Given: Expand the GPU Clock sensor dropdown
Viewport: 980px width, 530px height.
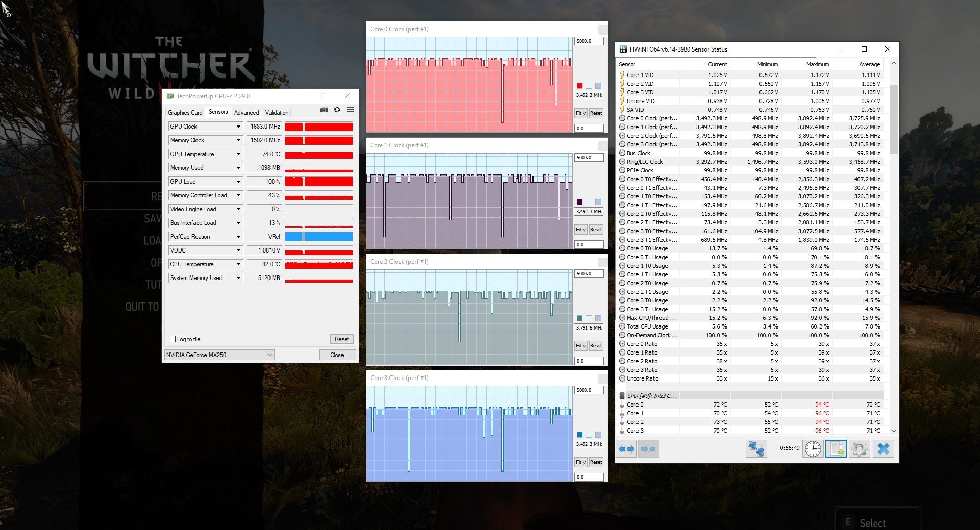Looking at the screenshot, I should pyautogui.click(x=238, y=127).
